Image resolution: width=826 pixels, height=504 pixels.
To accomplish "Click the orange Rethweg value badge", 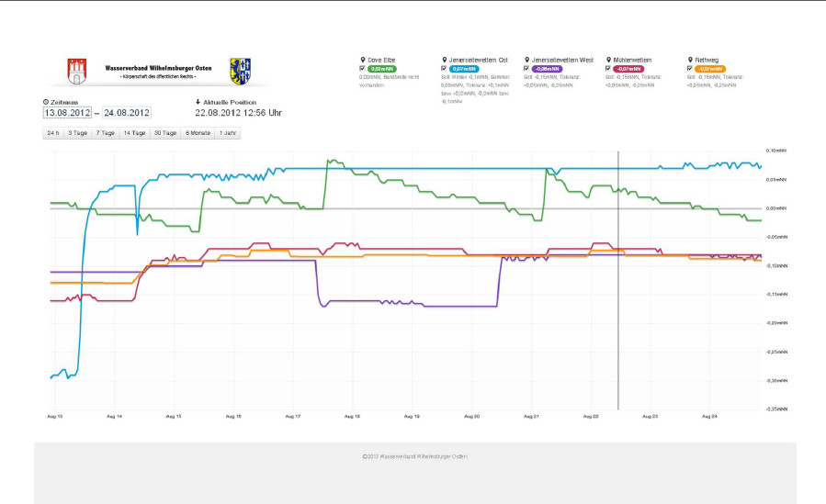I will point(710,69).
